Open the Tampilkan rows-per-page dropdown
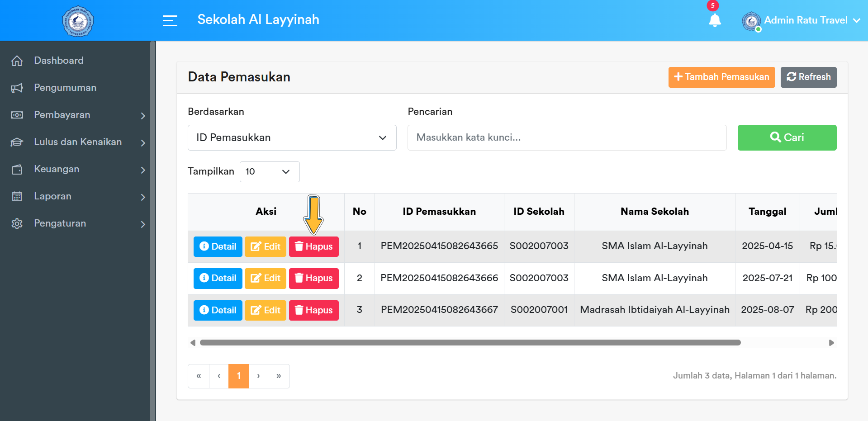 269,172
